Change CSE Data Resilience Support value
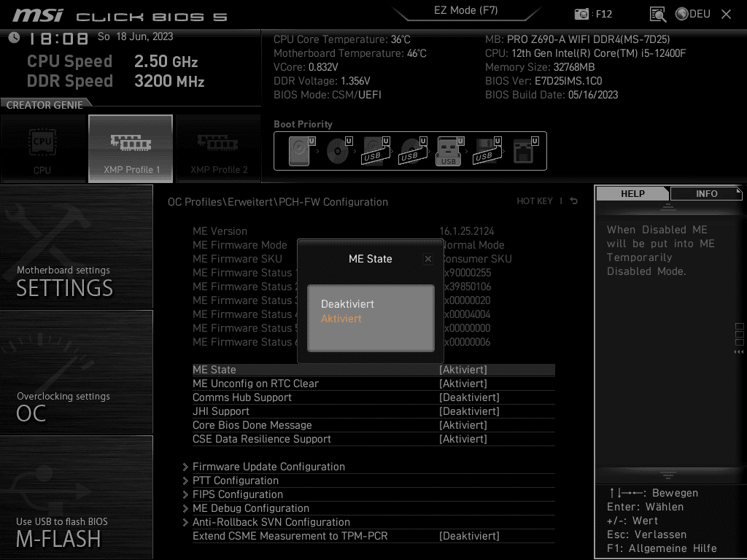Viewport: 747px width, 560px height. pyautogui.click(x=463, y=438)
